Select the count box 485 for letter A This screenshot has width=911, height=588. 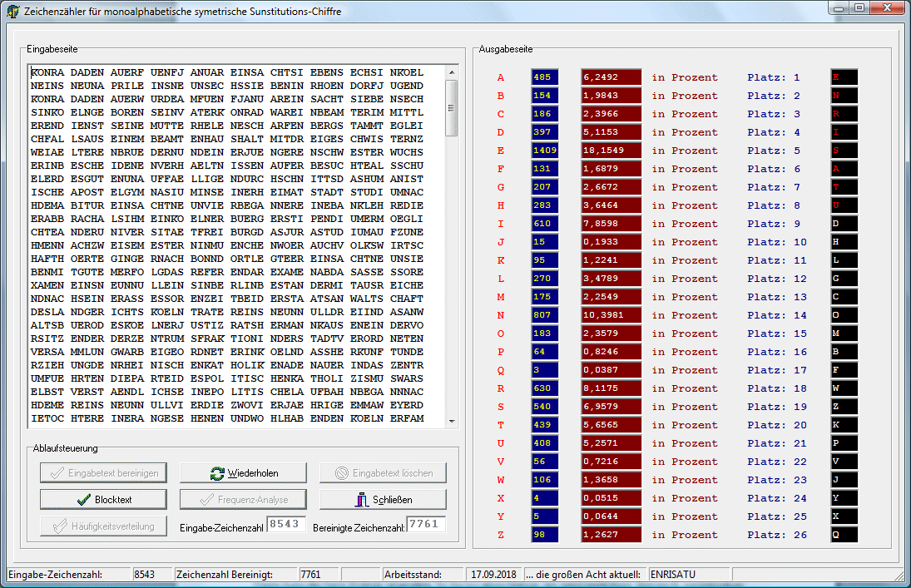544,77
